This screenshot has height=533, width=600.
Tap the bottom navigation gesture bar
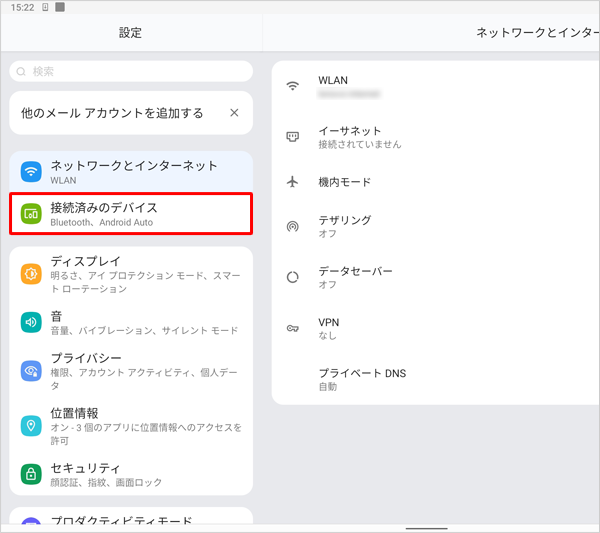(427, 528)
